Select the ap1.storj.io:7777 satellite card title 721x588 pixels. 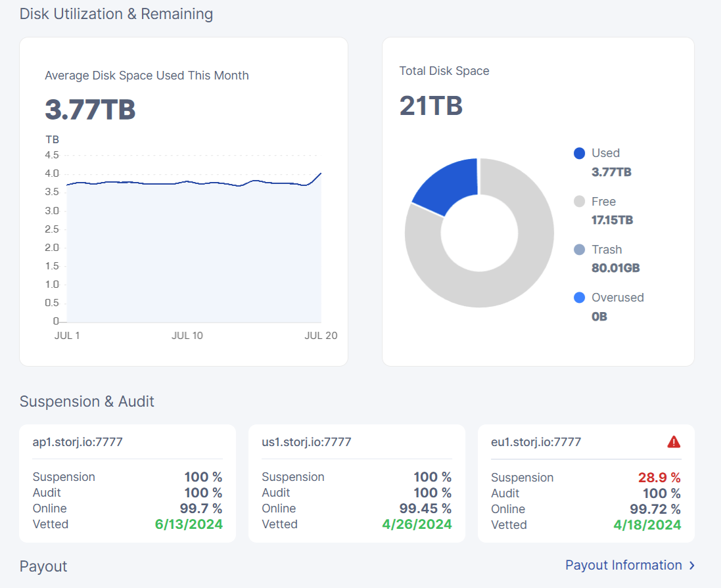click(x=78, y=442)
